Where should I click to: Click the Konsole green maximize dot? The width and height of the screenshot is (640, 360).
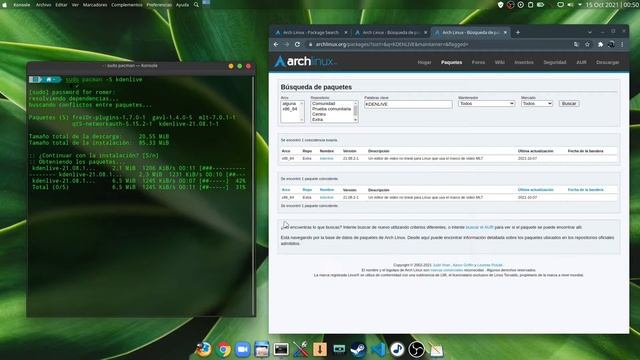click(x=240, y=66)
